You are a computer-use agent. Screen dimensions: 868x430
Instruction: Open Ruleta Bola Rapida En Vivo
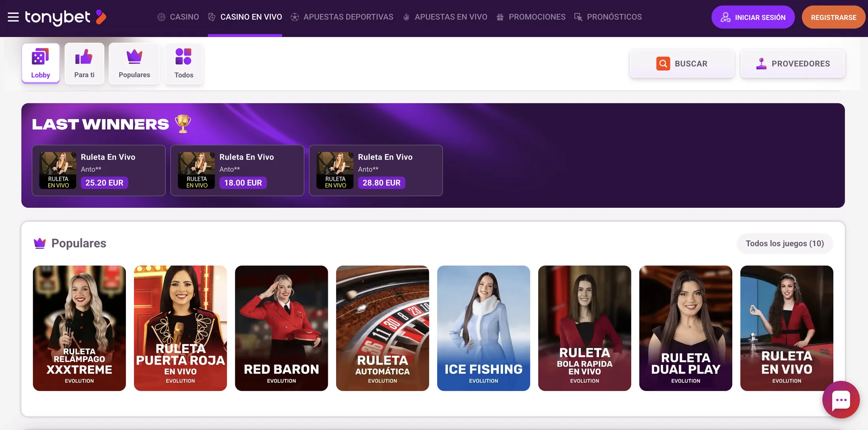(x=584, y=328)
